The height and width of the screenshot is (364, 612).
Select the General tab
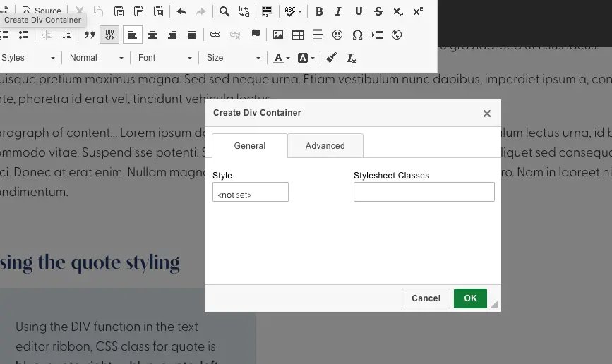250,146
